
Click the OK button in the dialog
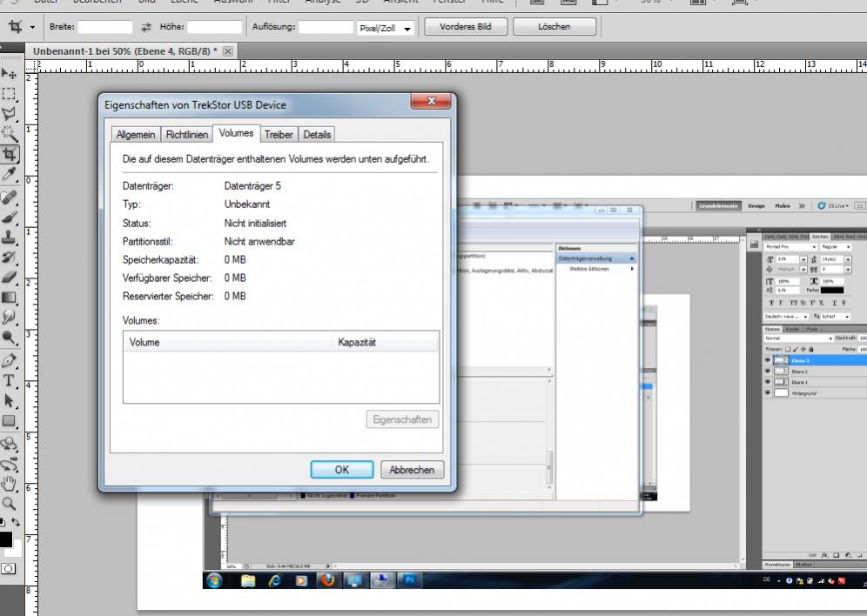point(342,470)
